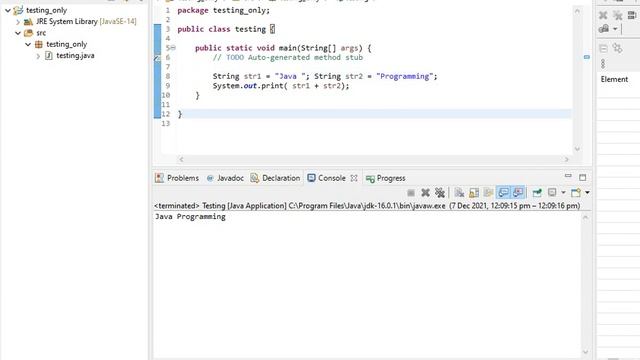This screenshot has height=360, width=640.
Task: Toggle Word Wrap in the Console
Action: (488, 193)
